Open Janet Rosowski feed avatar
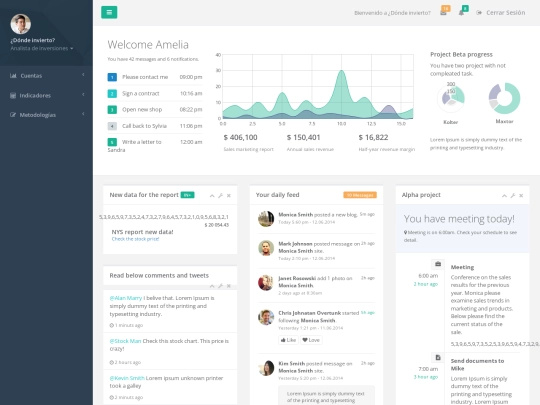Viewport: 540px width, 405px height. tap(266, 283)
